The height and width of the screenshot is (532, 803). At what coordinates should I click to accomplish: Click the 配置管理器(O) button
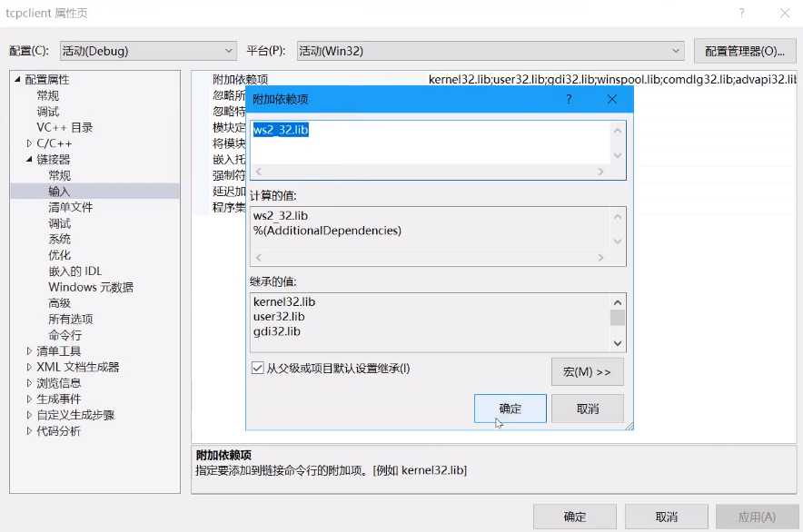click(745, 50)
